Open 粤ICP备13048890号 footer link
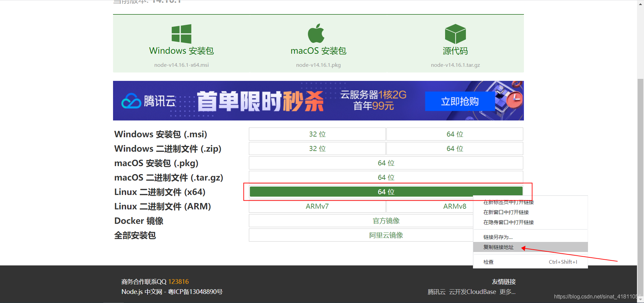Viewport: 644px width, 303px height. [x=195, y=292]
